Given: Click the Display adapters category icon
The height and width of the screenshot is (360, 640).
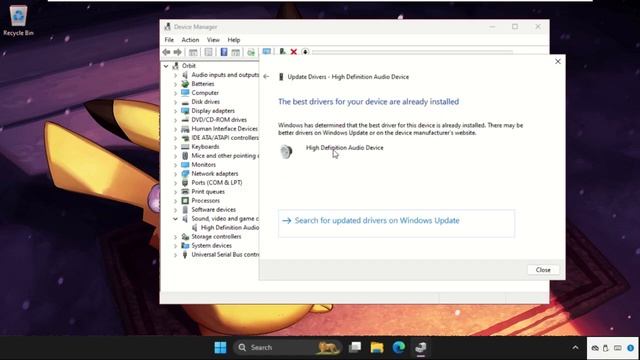Looking at the screenshot, I should tap(185, 111).
